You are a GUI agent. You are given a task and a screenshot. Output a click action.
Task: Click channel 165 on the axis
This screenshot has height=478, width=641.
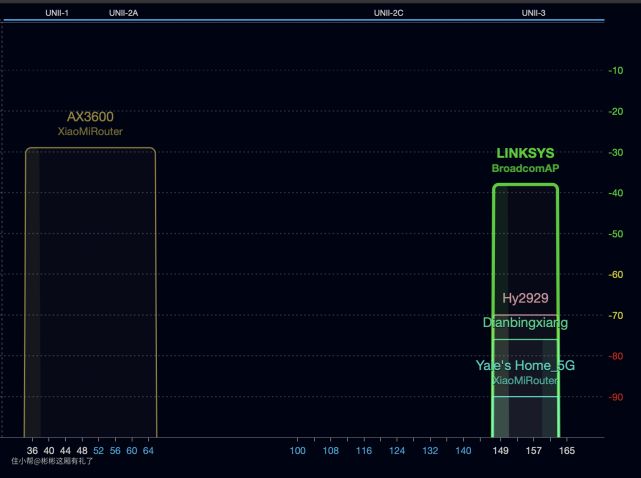tap(566, 451)
